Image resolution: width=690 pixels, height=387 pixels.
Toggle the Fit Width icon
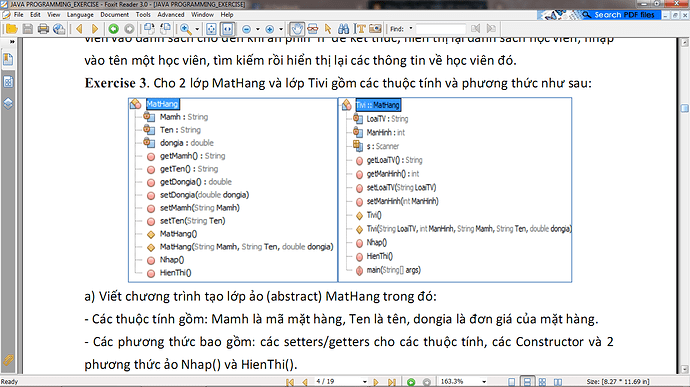coord(228,29)
